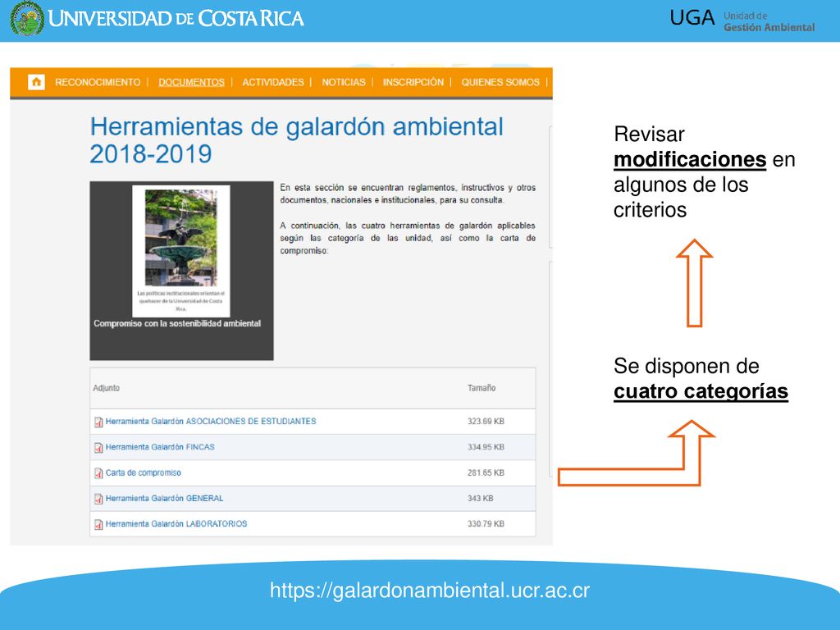This screenshot has width=840, height=630.
Task: Click the Universidad de Costa Rica seal logo
Action: tap(27, 19)
